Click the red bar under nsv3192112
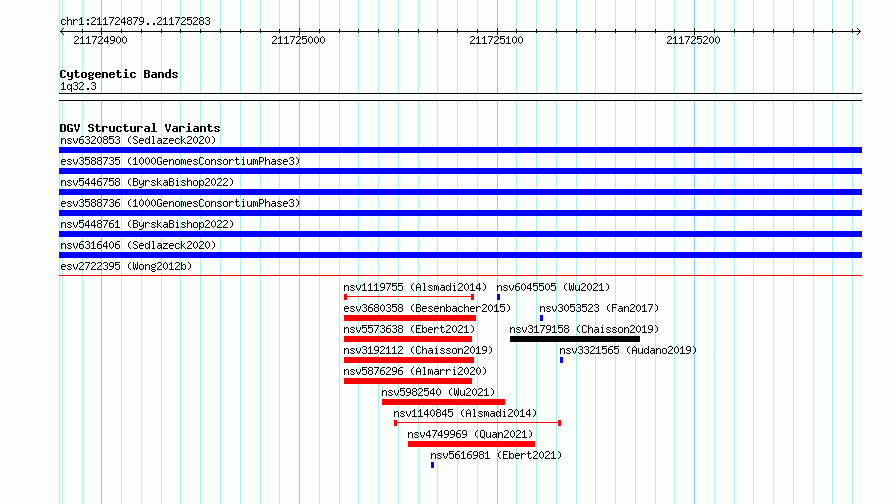Image resolution: width=890 pixels, height=504 pixels. point(409,360)
